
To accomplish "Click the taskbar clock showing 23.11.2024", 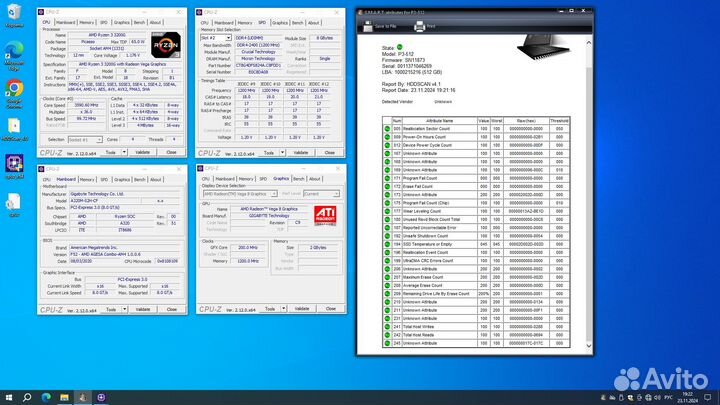I will pos(687,398).
